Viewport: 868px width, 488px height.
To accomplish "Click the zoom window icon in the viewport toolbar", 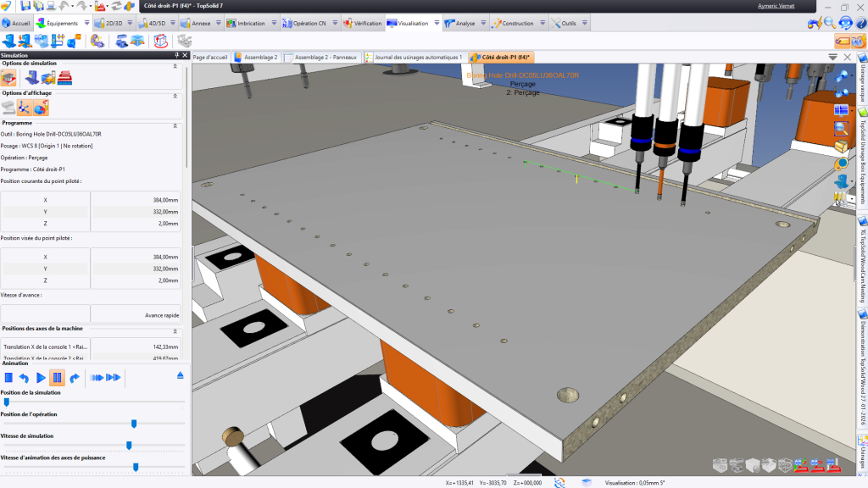I will coord(841,128).
